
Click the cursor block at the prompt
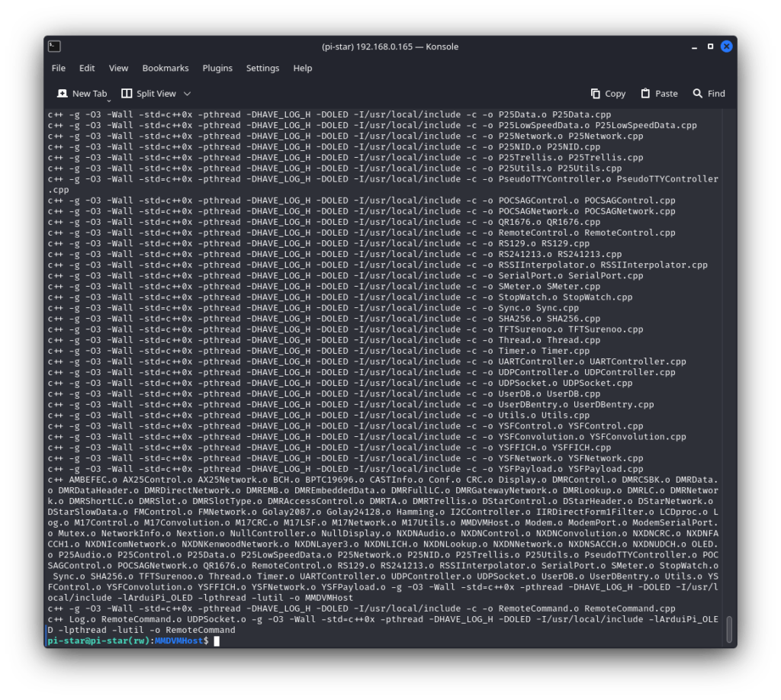pos(217,641)
